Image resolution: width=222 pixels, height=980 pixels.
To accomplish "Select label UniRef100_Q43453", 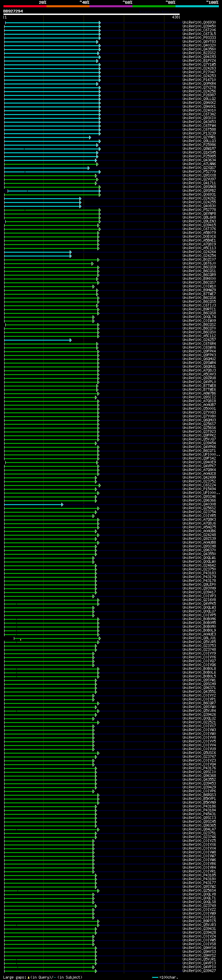I will pos(199,122).
